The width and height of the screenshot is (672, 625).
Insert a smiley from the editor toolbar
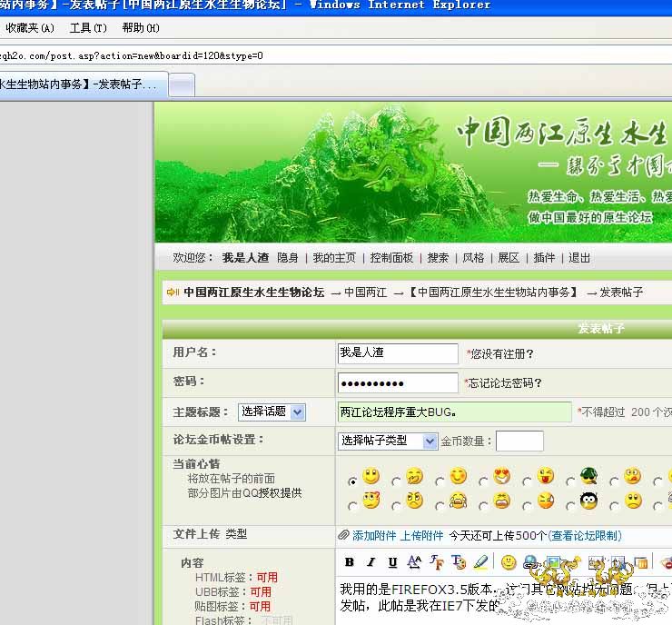pyautogui.click(x=509, y=562)
